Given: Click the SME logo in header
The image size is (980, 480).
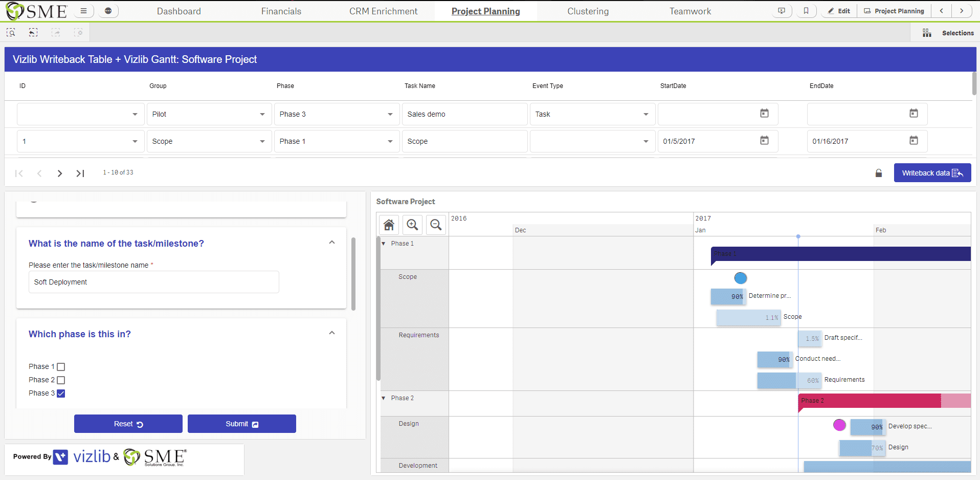Looking at the screenshot, I should [36, 11].
